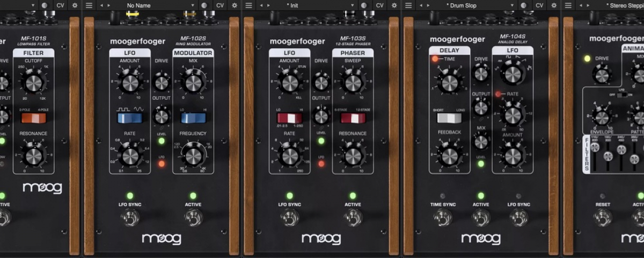Image resolution: width=644 pixels, height=258 pixels.
Task: Click the ENVELOPE knob on the rightmost pedal
Action: pyautogui.click(x=602, y=117)
